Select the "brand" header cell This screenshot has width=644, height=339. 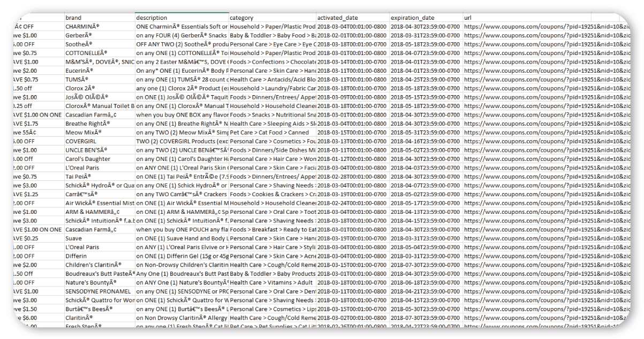(x=100, y=18)
